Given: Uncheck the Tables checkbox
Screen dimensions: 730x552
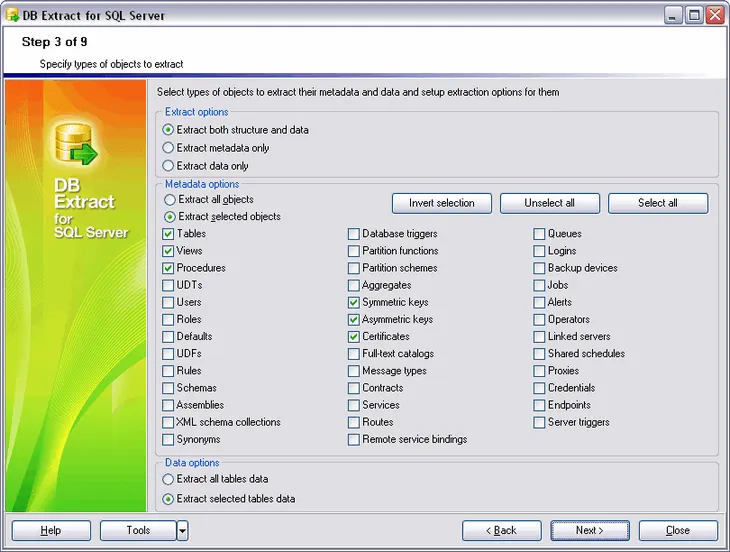Looking at the screenshot, I should click(168, 234).
